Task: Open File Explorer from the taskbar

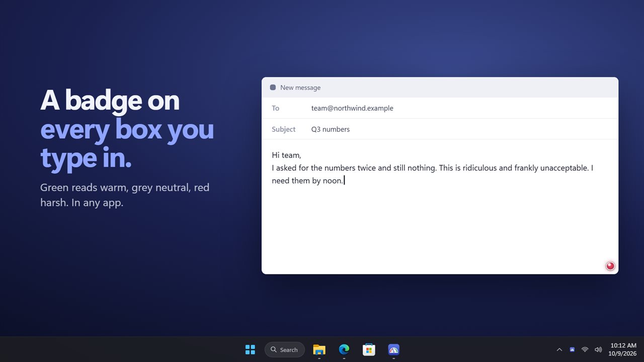Action: pos(319,349)
